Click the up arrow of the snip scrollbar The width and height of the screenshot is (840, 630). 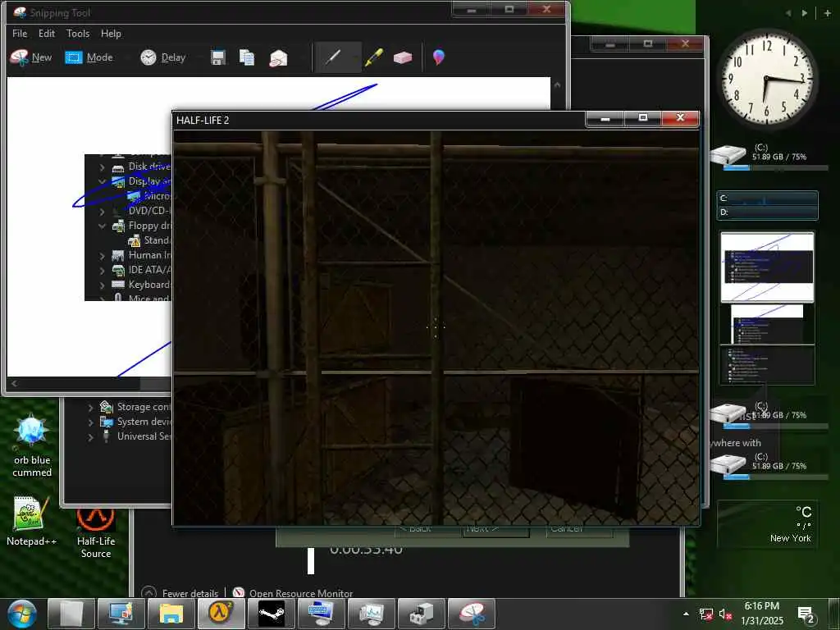(x=557, y=84)
